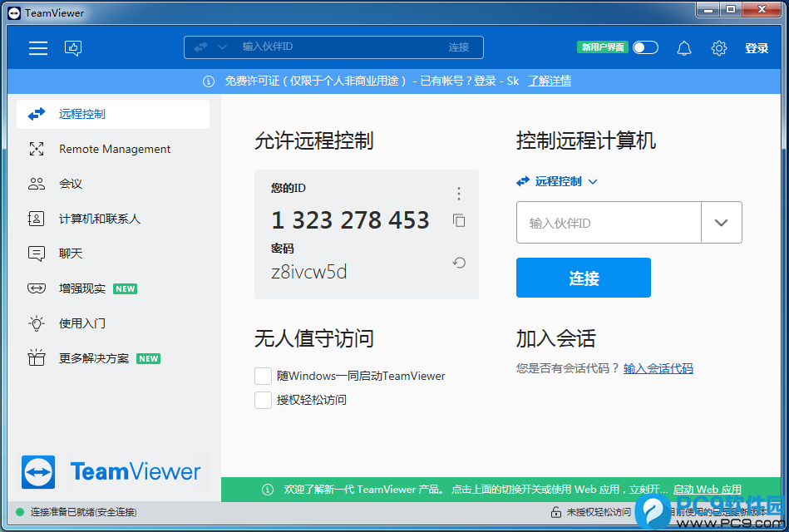Open the notifications bell icon
The height and width of the screenshot is (532, 789).
coord(684,48)
